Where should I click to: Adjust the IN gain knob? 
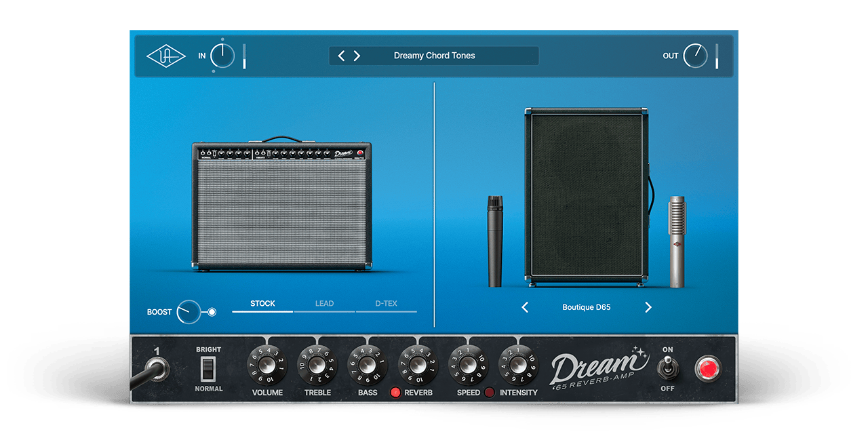tap(222, 56)
